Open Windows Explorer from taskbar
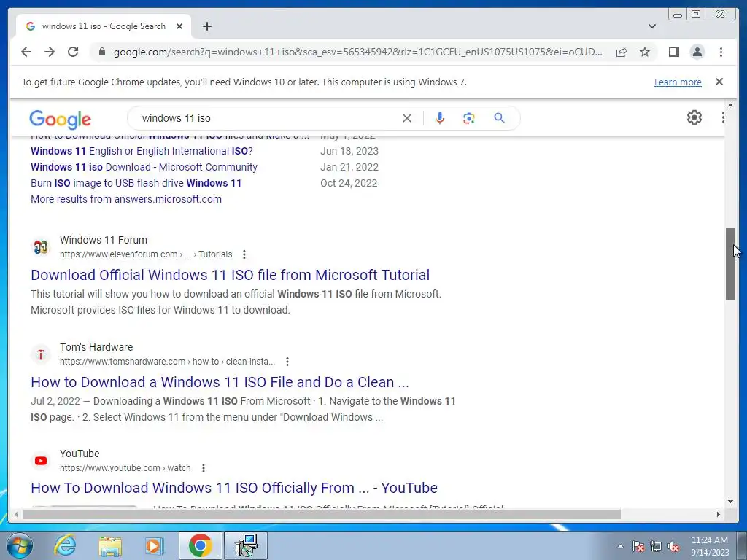This screenshot has height=560, width=747. 110,545
